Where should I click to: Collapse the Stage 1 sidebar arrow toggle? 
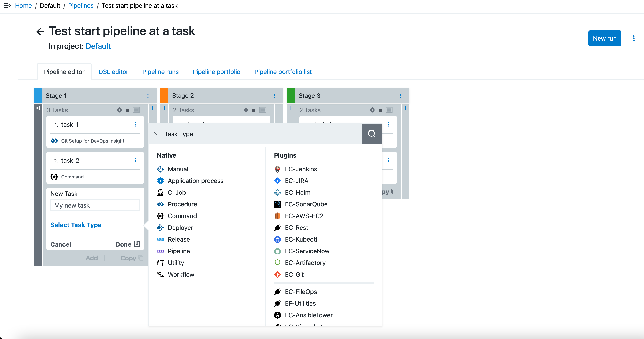38,108
